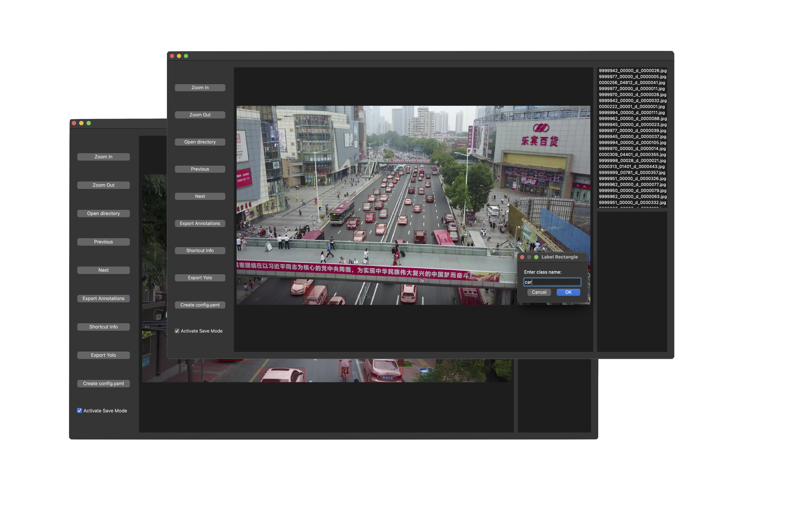
Task: Click Previous in the front window
Action: (x=200, y=169)
